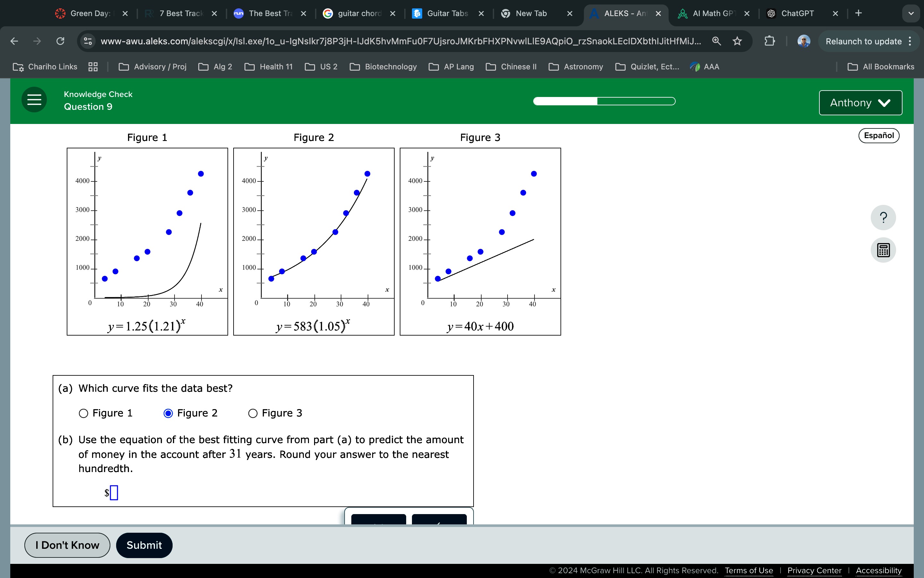
Task: Open the Chrome extensions puzzle icon
Action: click(770, 41)
